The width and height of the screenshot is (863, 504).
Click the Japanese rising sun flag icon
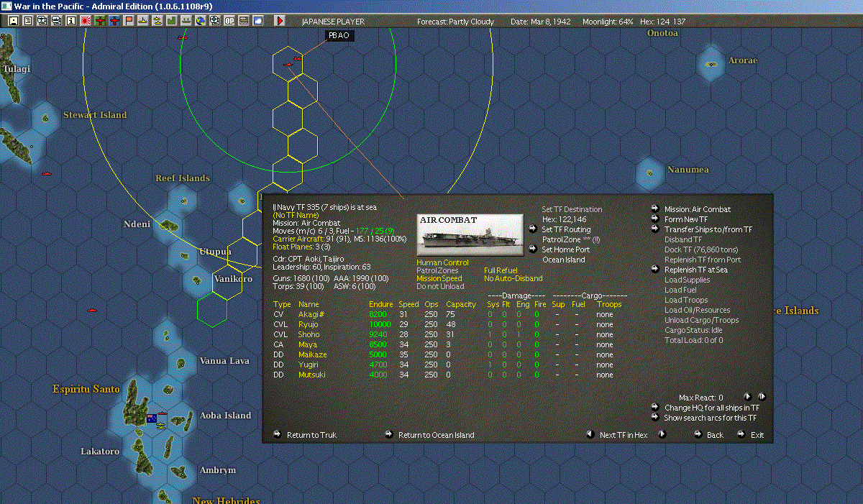(85, 21)
